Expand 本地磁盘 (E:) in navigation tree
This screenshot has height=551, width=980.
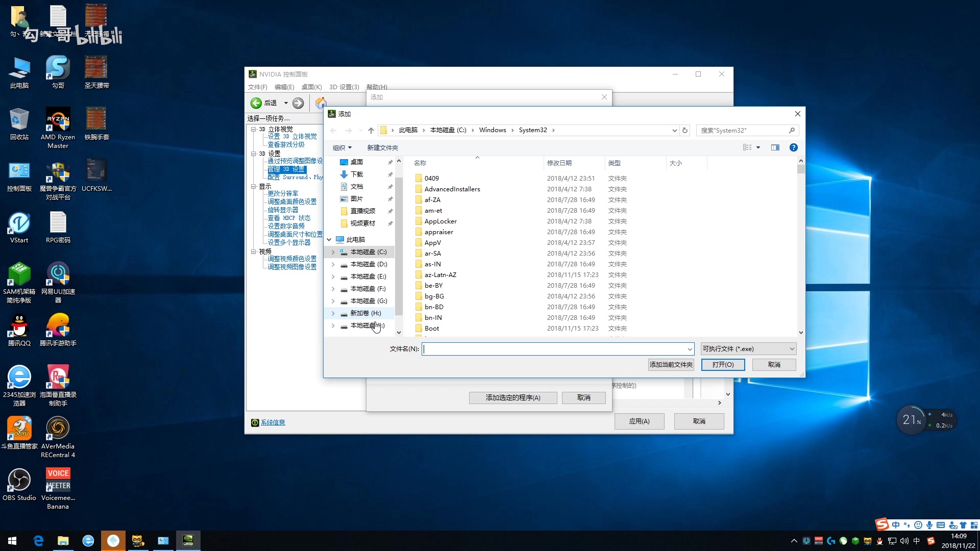[x=333, y=277]
